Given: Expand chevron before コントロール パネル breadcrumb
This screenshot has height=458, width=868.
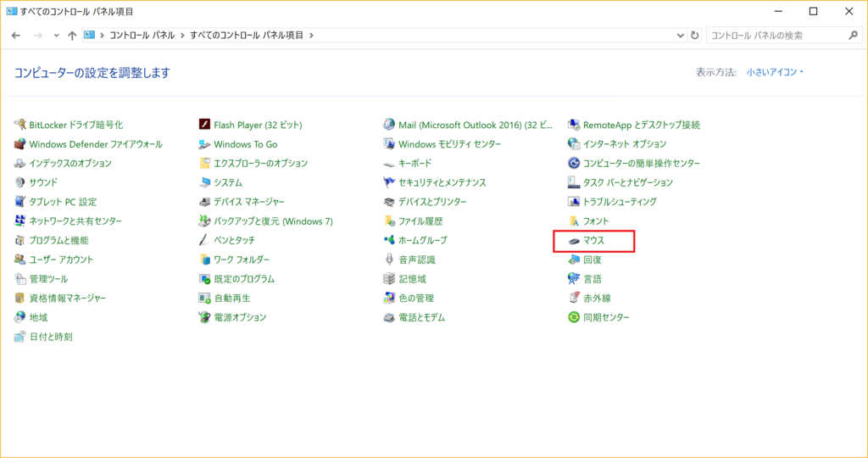Looking at the screenshot, I should pyautogui.click(x=102, y=36).
